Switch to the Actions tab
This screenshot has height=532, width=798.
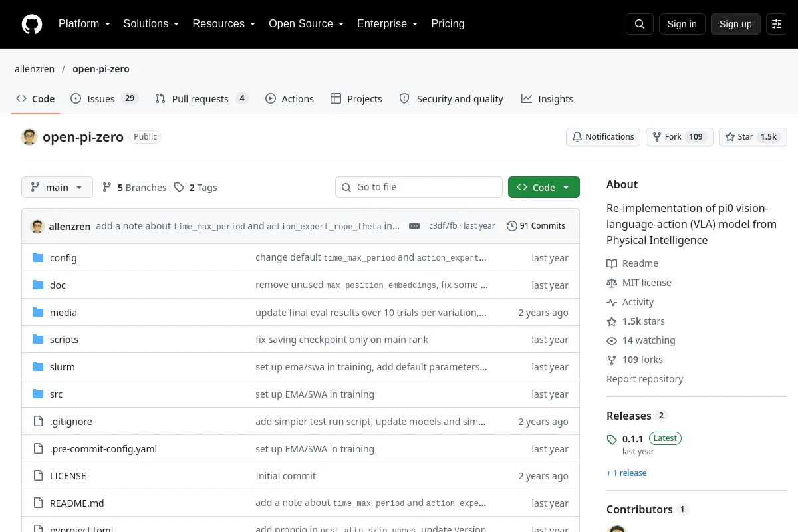289,98
